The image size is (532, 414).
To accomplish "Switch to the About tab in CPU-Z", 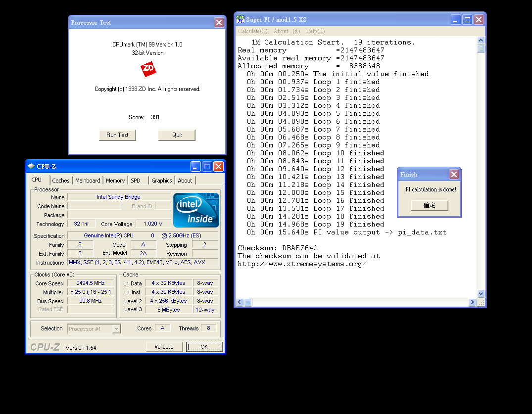I will tap(185, 181).
